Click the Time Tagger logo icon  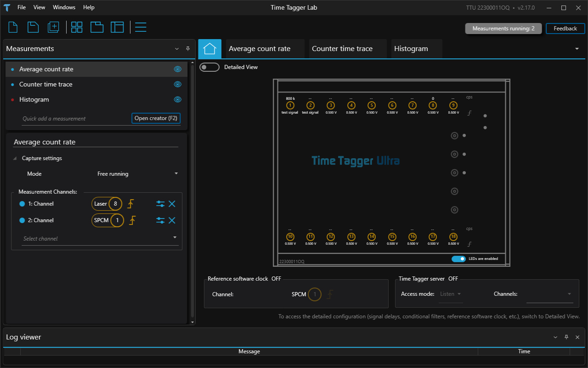click(x=6, y=7)
